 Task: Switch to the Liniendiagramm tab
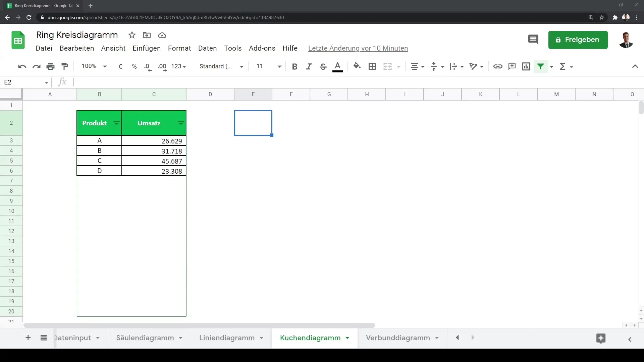[x=227, y=338]
